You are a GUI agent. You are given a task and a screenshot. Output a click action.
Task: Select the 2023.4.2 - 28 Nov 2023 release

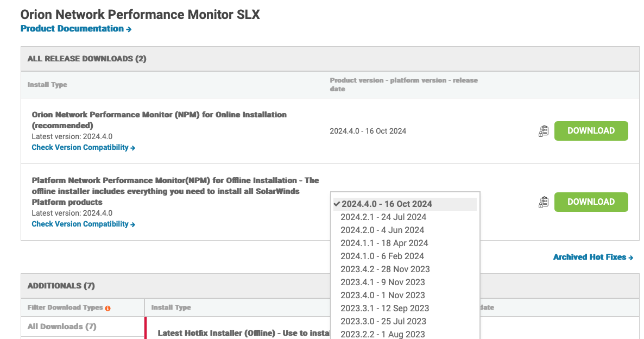(x=385, y=269)
